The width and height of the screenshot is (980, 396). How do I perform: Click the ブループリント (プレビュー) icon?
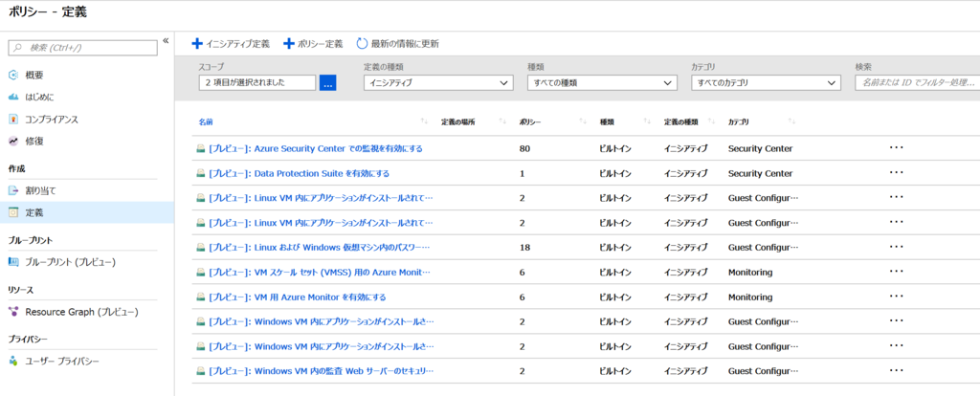point(13,262)
